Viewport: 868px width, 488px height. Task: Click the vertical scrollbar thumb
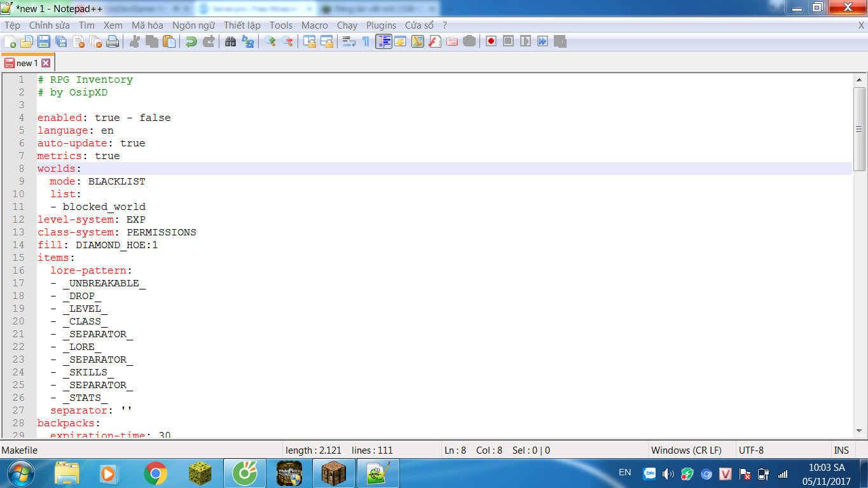[x=859, y=129]
